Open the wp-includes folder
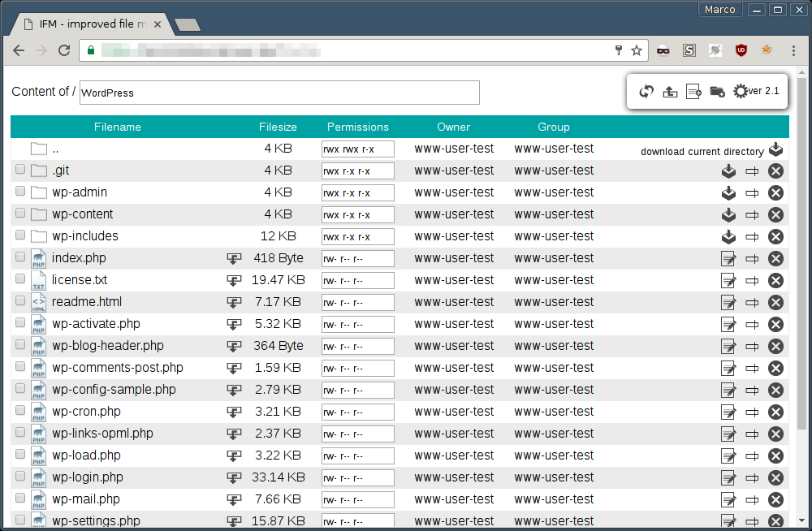Image resolution: width=812 pixels, height=531 pixels. (x=85, y=235)
